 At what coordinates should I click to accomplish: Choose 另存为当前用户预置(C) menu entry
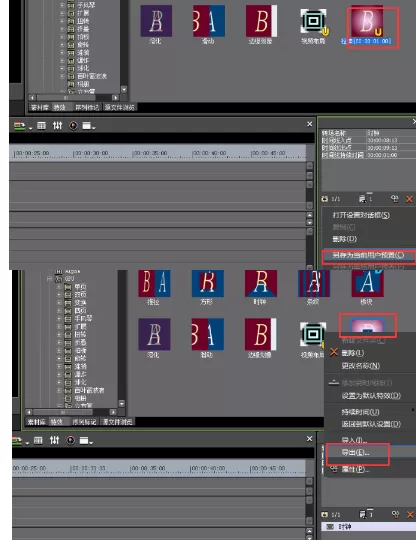pyautogui.click(x=368, y=255)
